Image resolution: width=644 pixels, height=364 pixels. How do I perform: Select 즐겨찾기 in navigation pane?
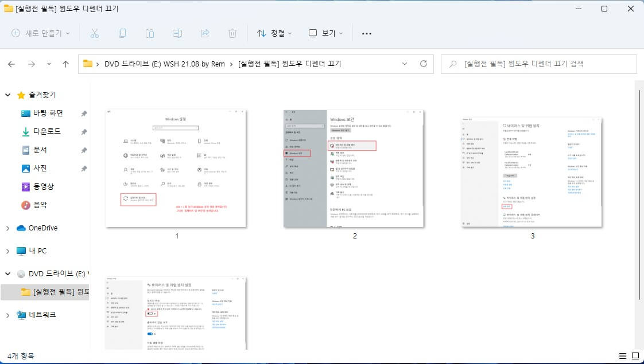coord(42,95)
